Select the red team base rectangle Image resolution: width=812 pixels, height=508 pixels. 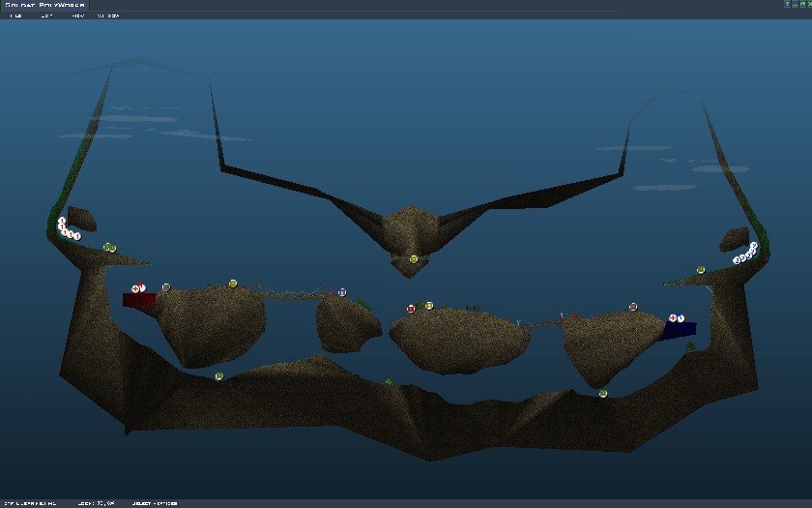(x=139, y=301)
